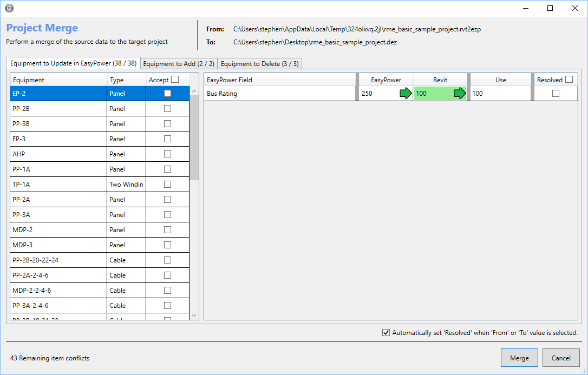Click the green arrow in the Revit cell

coord(459,94)
